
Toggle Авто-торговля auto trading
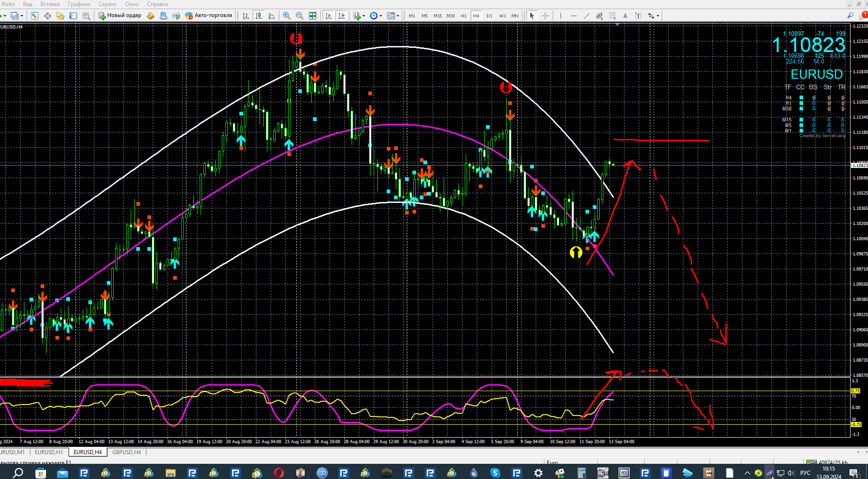208,16
